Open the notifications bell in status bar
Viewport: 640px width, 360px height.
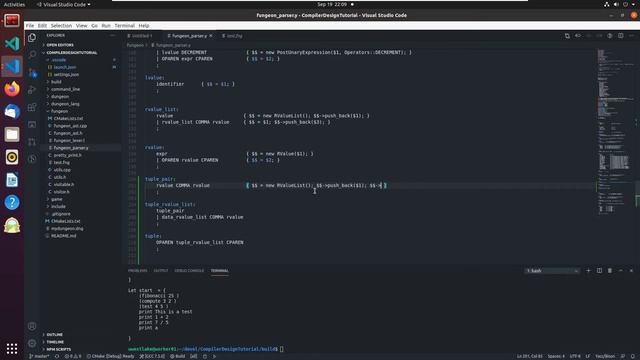coord(633,356)
